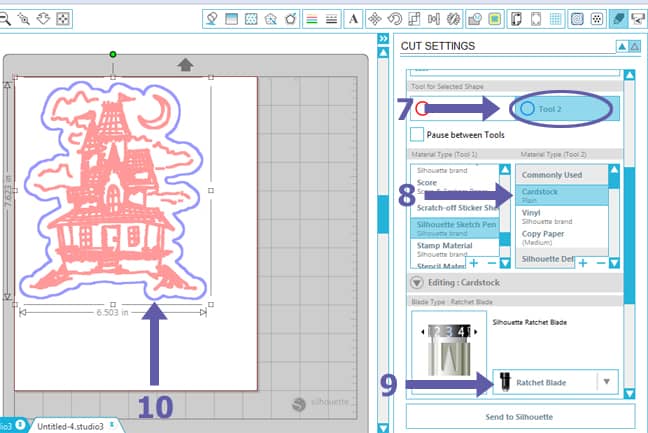Image resolution: width=648 pixels, height=433 pixels.
Task: Decrease blade setting with left arrow
Action: tap(422, 332)
